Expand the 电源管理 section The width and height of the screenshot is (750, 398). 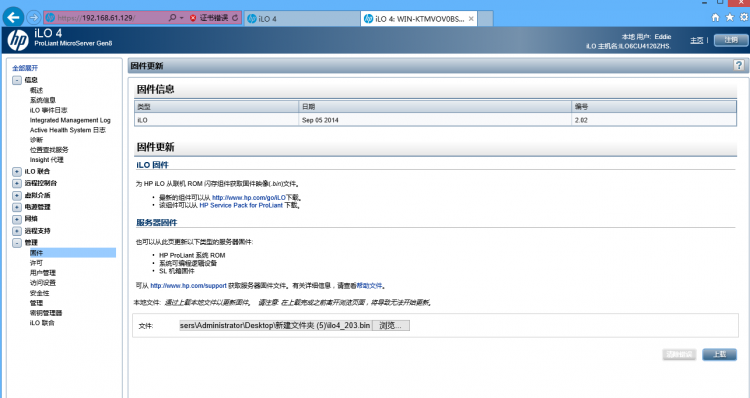pyautogui.click(x=17, y=207)
